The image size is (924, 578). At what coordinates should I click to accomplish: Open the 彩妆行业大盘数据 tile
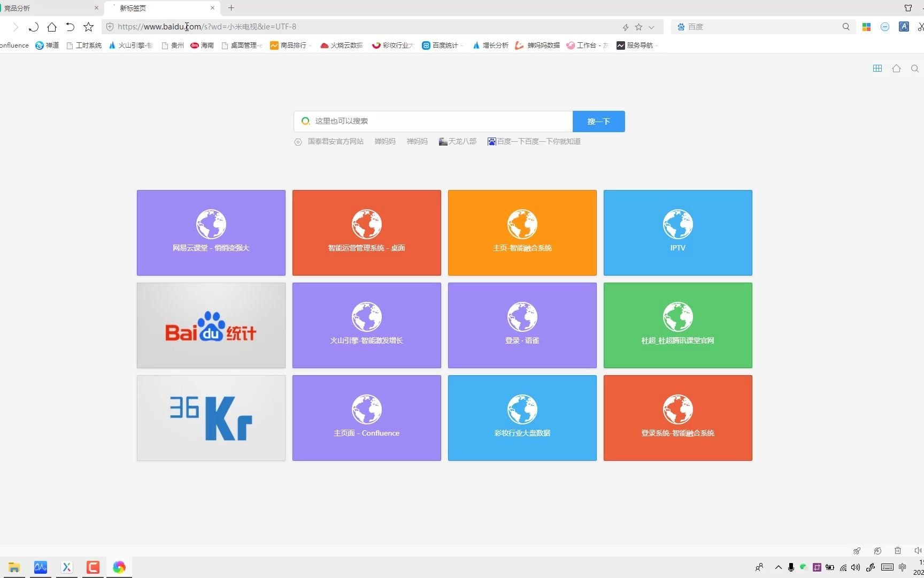pyautogui.click(x=522, y=418)
